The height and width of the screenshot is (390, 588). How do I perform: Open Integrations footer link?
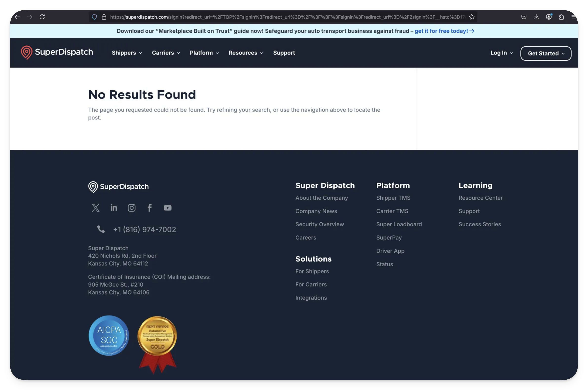[x=311, y=298]
